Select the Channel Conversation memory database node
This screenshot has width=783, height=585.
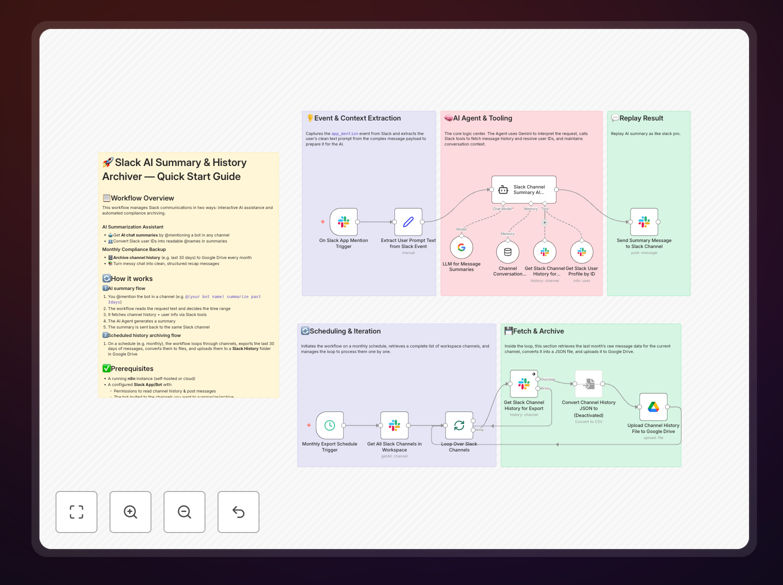pos(508,252)
